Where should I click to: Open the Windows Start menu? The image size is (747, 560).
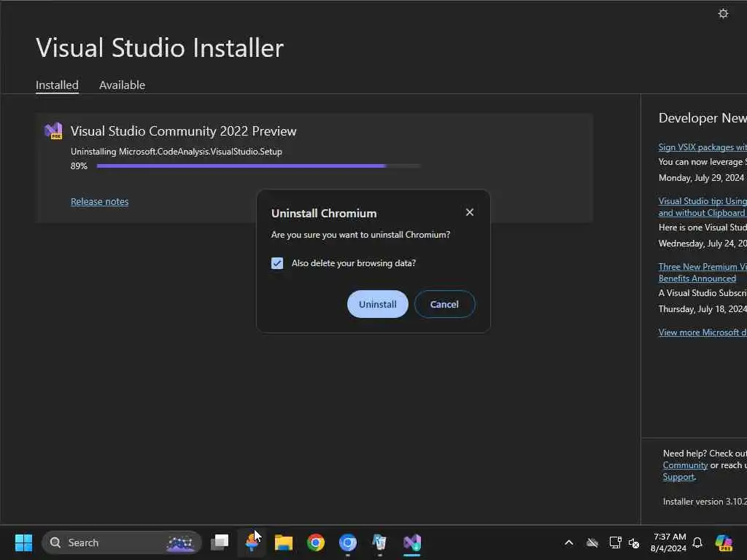[x=23, y=542]
